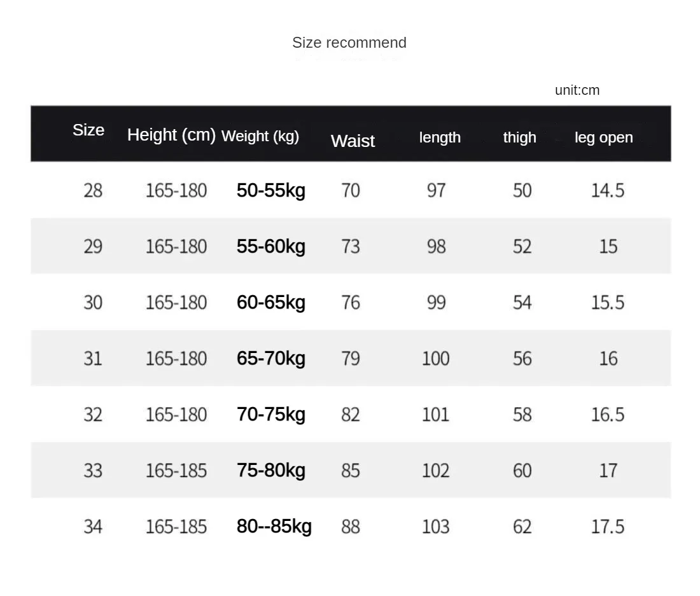
Task: Click the Size recommend title
Action: pyautogui.click(x=349, y=43)
